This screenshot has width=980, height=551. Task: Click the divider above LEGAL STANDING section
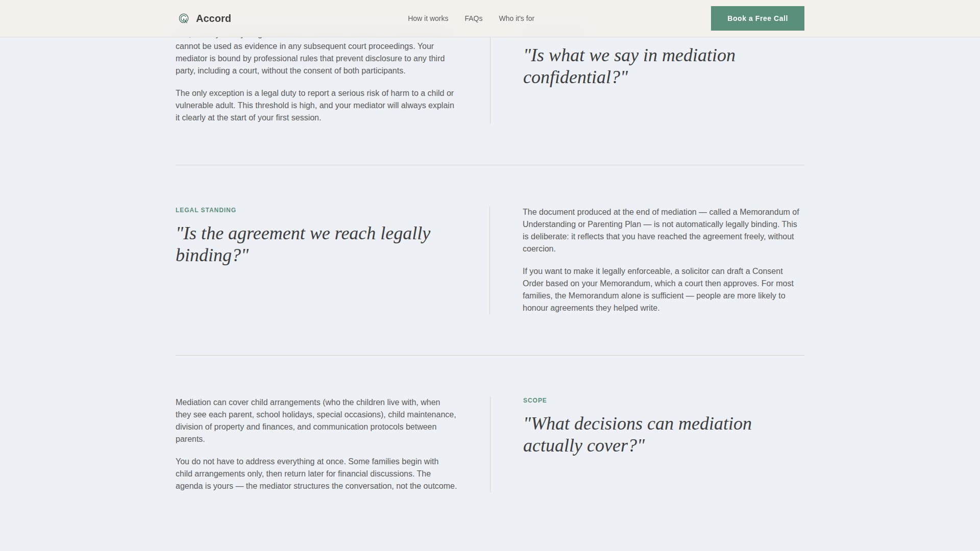490,165
